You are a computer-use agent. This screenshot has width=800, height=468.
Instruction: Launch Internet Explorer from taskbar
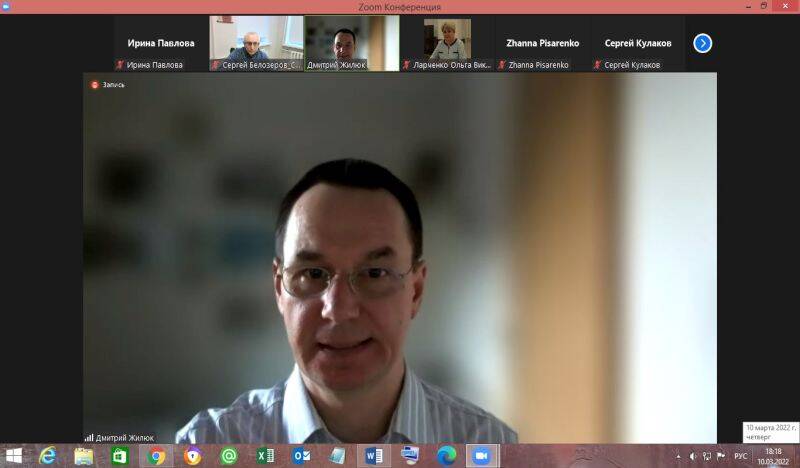(x=47, y=455)
